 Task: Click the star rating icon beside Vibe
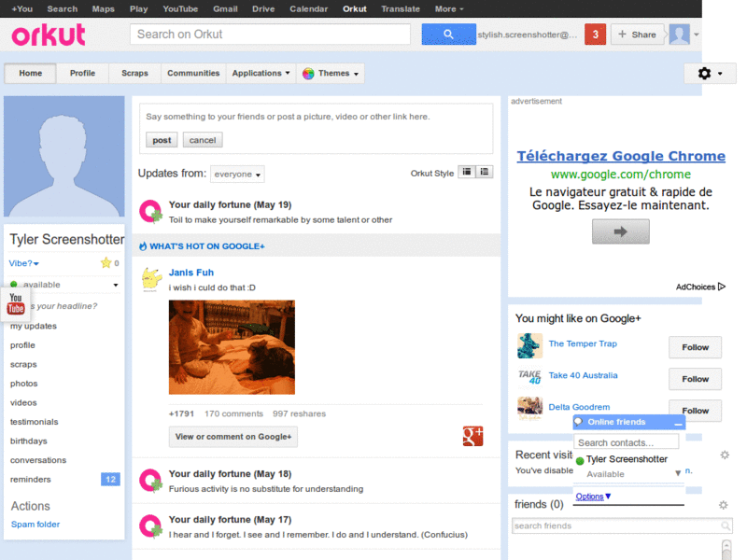click(x=106, y=263)
